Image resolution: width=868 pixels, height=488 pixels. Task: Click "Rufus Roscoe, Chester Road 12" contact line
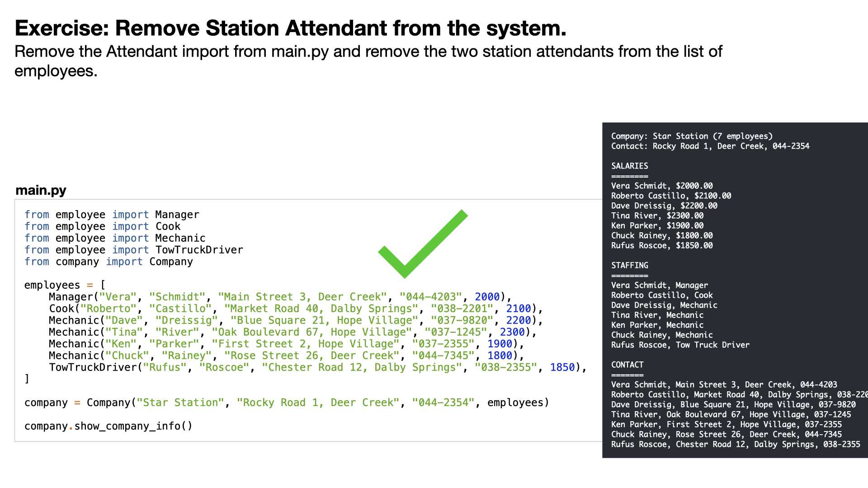[x=736, y=444]
